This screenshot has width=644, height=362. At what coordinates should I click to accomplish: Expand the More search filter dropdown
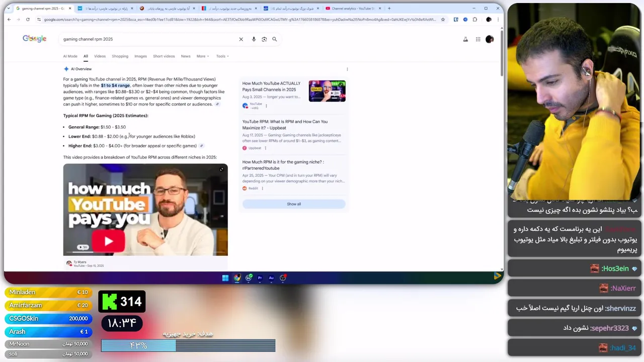tap(202, 56)
